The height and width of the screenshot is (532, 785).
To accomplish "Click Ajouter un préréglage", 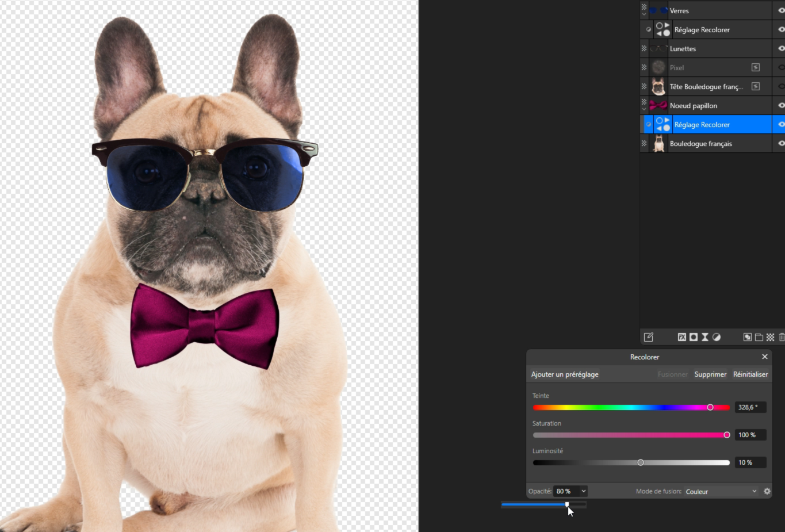I will (565, 374).
